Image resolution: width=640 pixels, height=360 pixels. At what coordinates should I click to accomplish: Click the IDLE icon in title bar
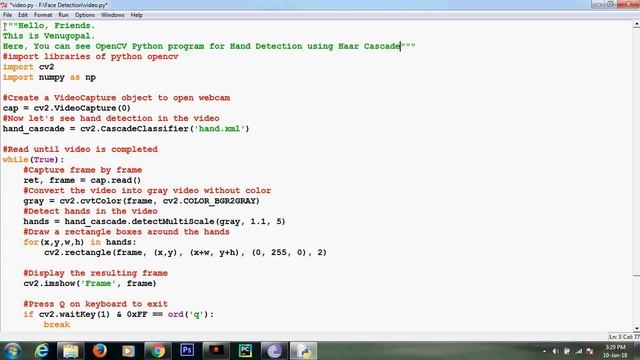(x=4, y=5)
